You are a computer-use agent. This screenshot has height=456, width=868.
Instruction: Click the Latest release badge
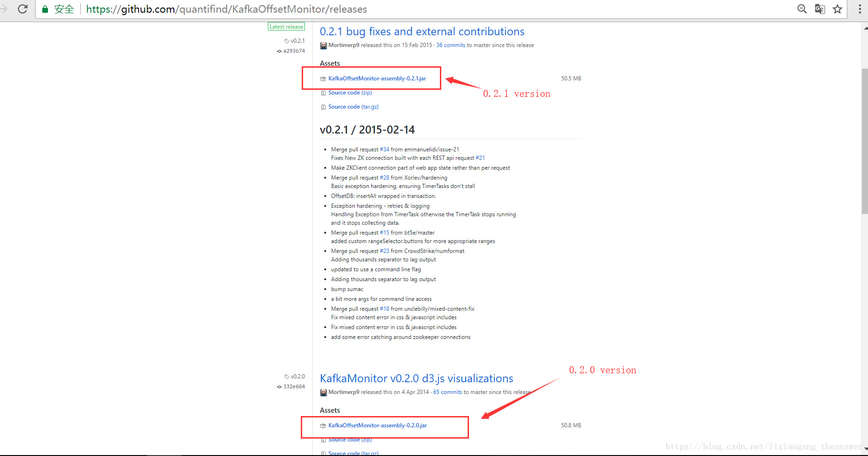(286, 27)
